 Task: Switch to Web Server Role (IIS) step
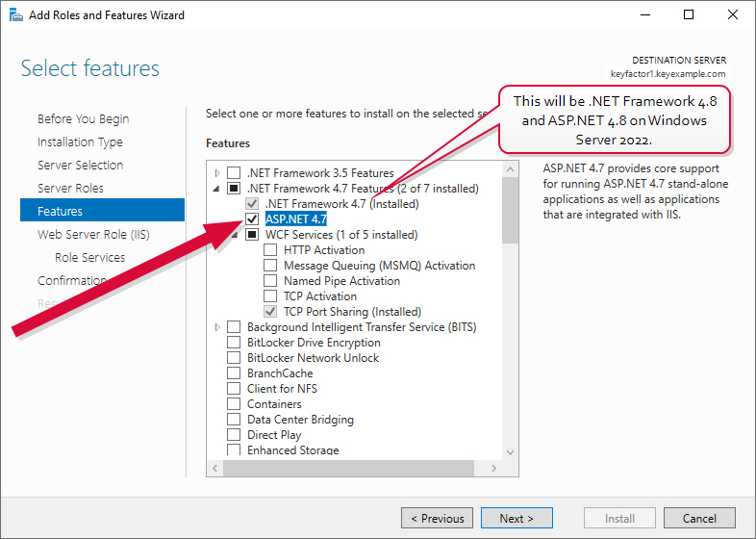(93, 234)
